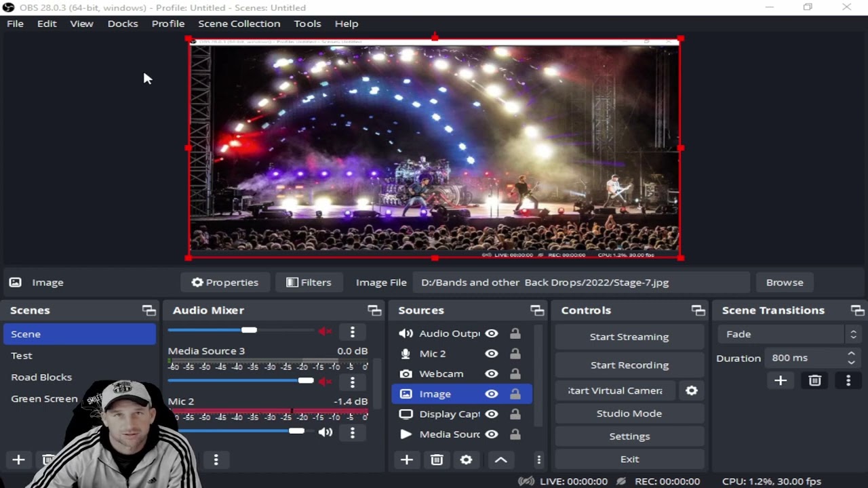Click the Exit button
The image size is (868, 488).
point(629,460)
